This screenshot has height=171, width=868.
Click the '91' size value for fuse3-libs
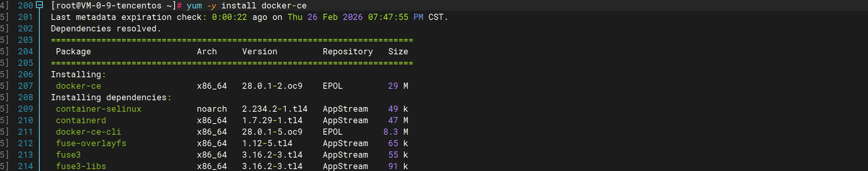click(393, 166)
